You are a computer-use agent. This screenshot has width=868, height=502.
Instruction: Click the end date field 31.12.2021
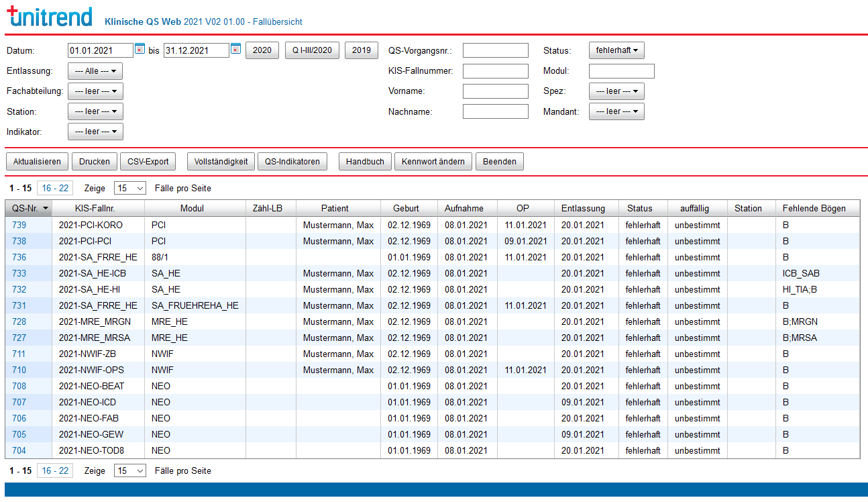click(197, 50)
